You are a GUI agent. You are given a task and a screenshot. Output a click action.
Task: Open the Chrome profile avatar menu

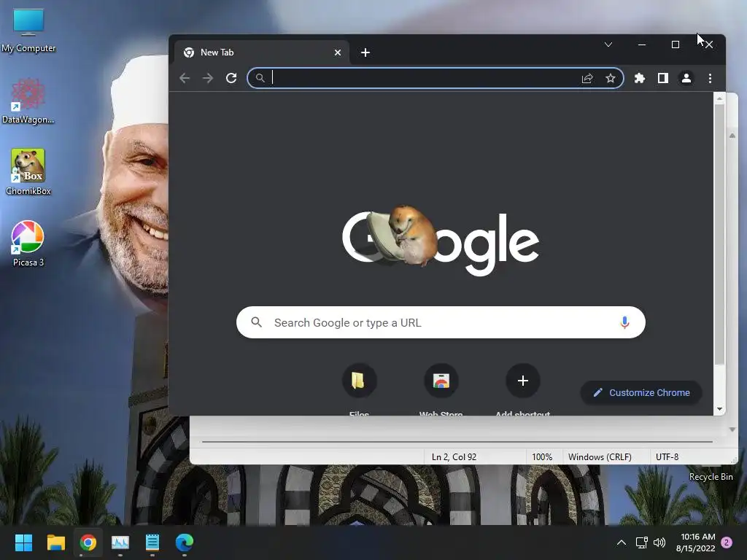tap(686, 78)
